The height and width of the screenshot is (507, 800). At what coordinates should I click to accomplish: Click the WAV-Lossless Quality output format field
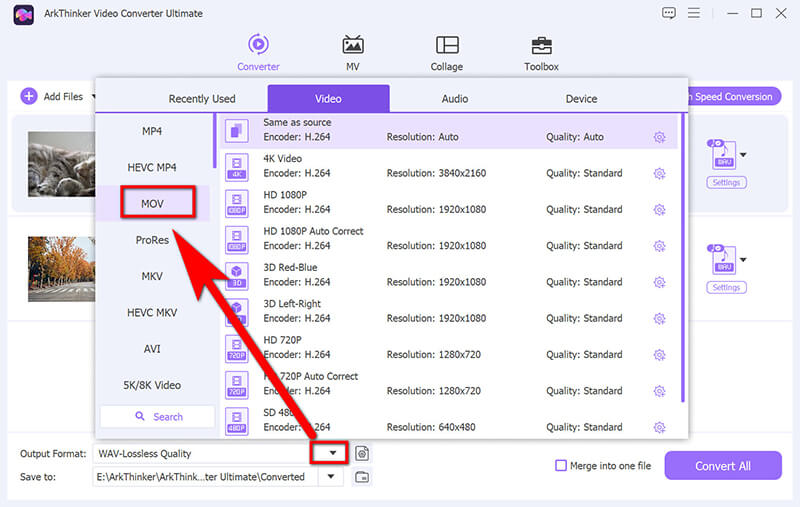click(x=202, y=453)
